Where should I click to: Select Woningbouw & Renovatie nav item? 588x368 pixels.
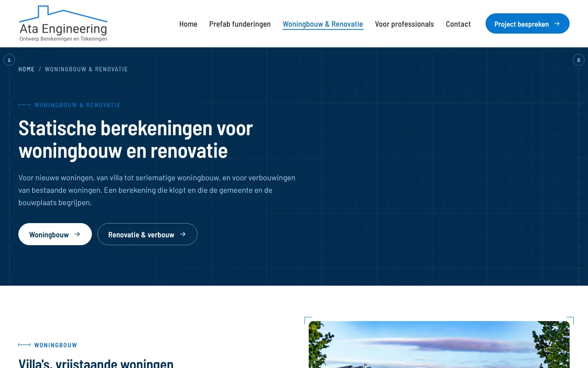click(x=323, y=24)
